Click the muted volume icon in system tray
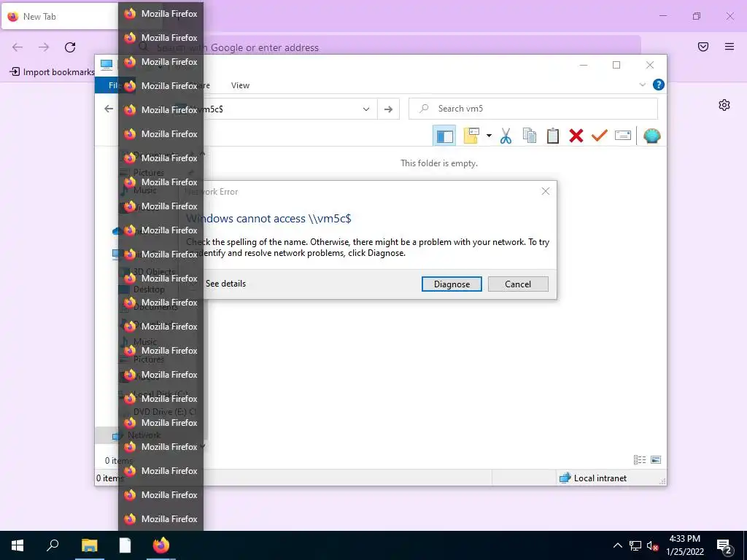 (x=652, y=545)
